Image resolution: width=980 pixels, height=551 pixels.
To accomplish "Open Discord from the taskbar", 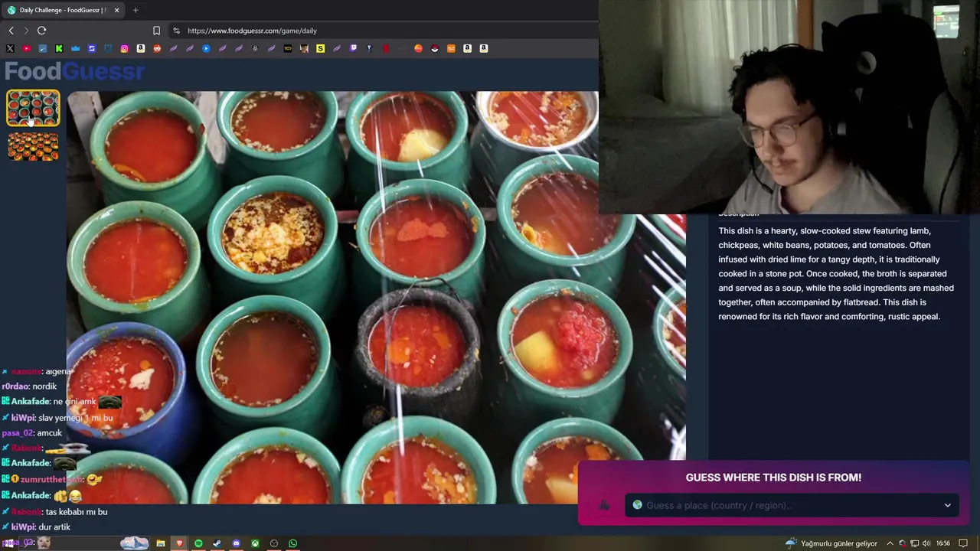I will (236, 543).
